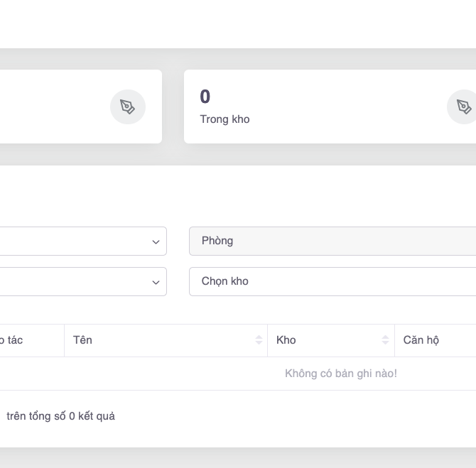Click the sort arrows in Tên column
The height and width of the screenshot is (468, 476).
259,340
